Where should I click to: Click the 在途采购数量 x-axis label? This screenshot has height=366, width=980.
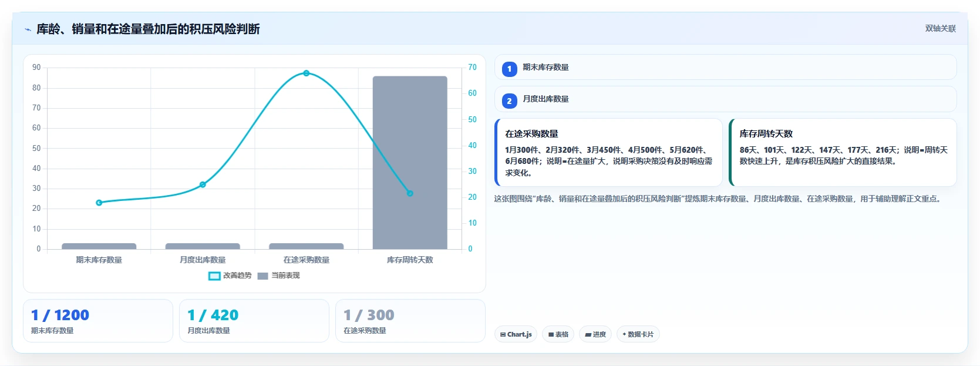[x=307, y=260]
